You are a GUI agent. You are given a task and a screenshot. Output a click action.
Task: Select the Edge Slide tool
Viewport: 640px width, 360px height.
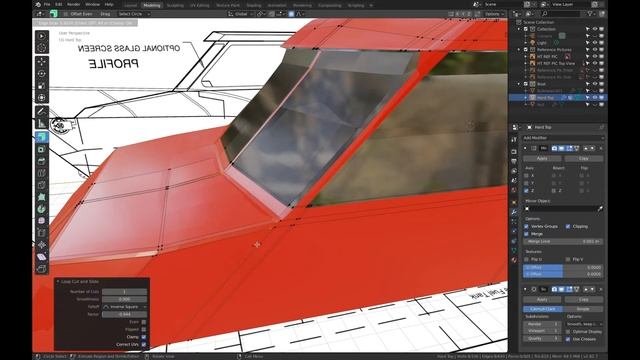tap(42, 233)
